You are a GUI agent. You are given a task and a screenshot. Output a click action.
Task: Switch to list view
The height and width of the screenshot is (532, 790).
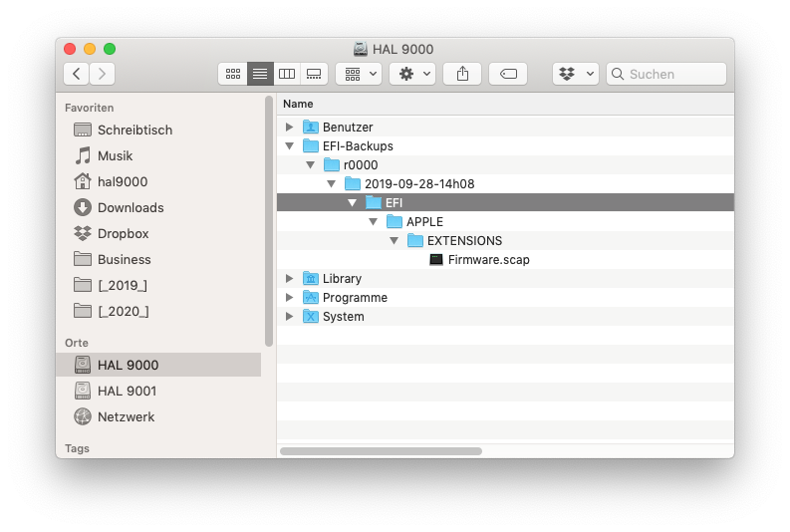pos(260,74)
